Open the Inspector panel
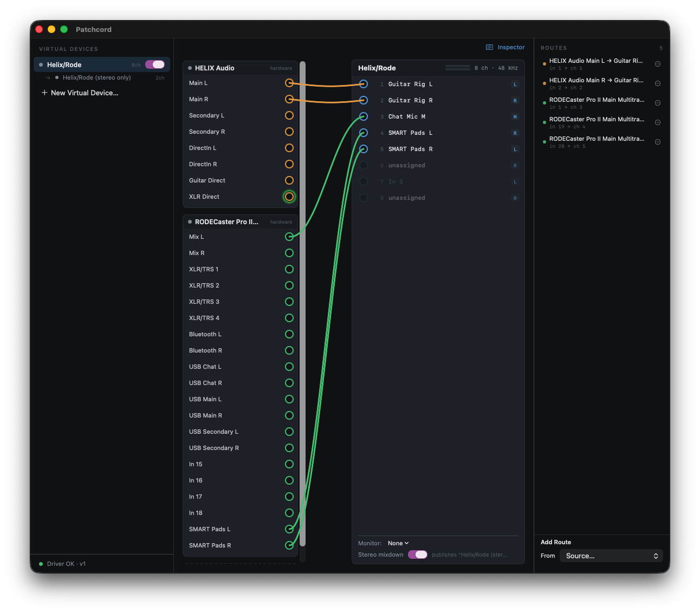Image resolution: width=700 pixels, height=613 pixels. tap(505, 47)
